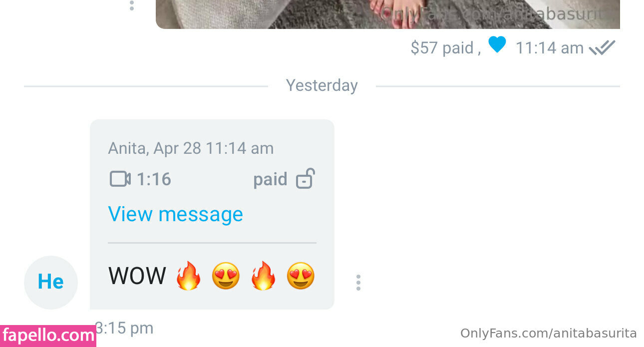
Task: Click the unlocked padlock icon beside paid
Action: pyautogui.click(x=305, y=179)
